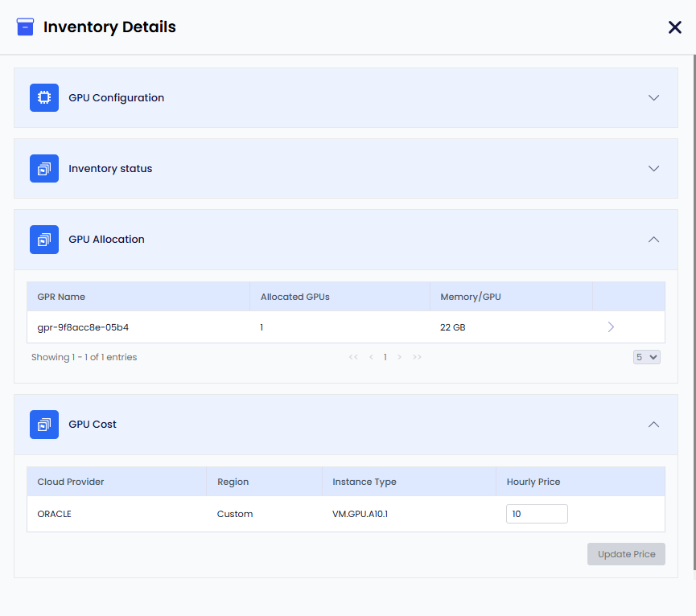The height and width of the screenshot is (616, 696).
Task: Click the GPU Configuration heading
Action: pos(117,97)
